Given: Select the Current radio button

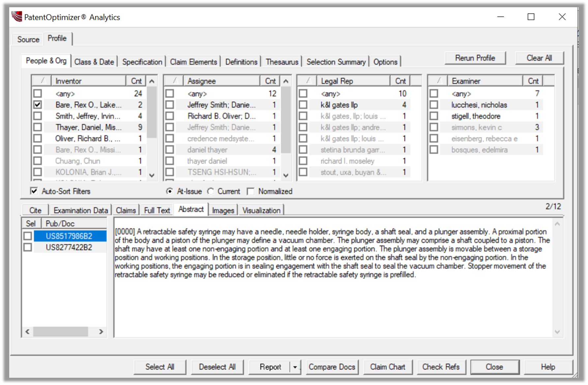Looking at the screenshot, I should tap(210, 191).
